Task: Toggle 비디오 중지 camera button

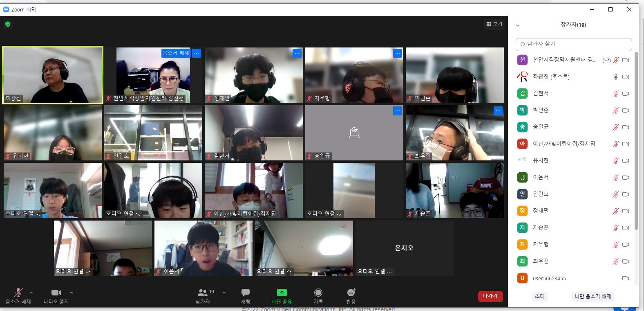Action: click(x=56, y=293)
